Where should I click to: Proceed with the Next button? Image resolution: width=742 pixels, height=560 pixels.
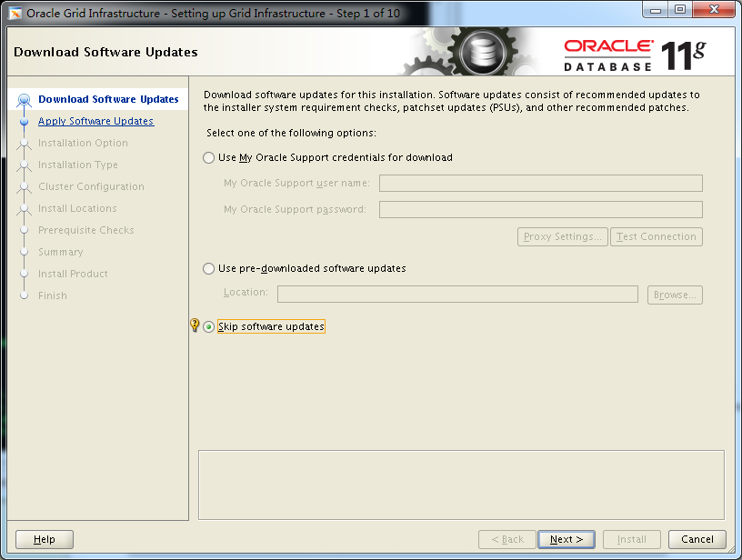[x=567, y=539]
